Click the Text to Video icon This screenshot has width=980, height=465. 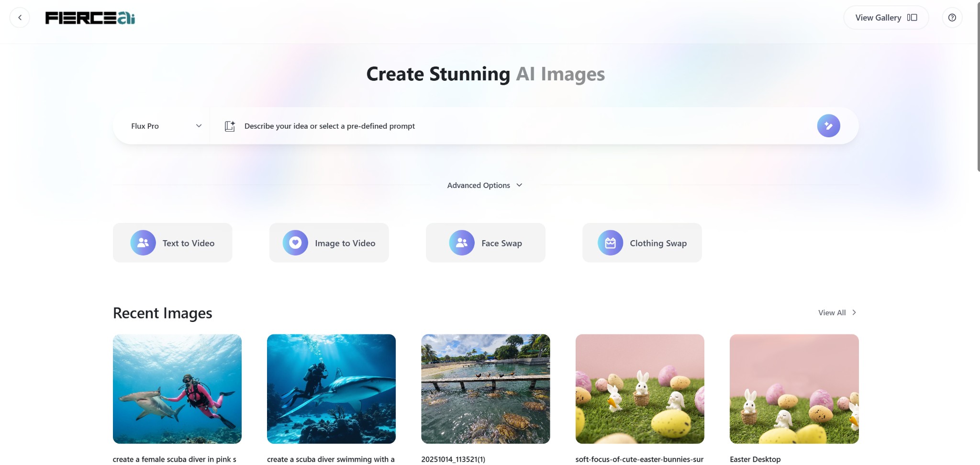[143, 243]
